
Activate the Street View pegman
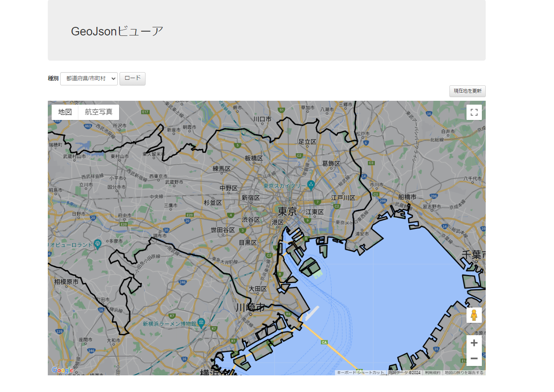[474, 315]
